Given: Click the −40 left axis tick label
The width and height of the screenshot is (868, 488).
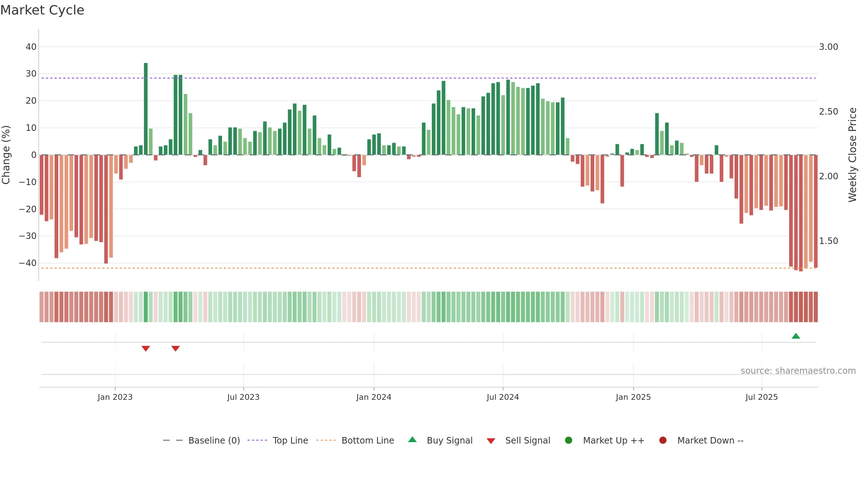Looking at the screenshot, I should pyautogui.click(x=28, y=263).
